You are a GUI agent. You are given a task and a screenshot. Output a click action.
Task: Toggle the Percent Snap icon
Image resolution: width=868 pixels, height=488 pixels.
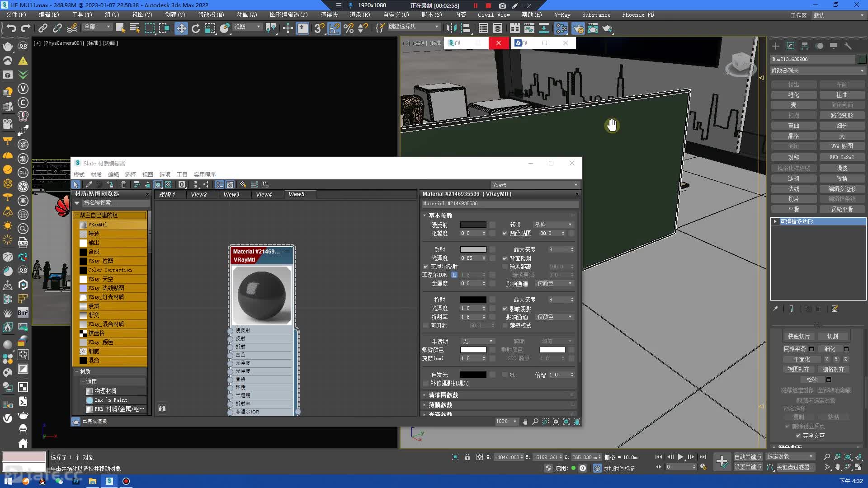[349, 28]
